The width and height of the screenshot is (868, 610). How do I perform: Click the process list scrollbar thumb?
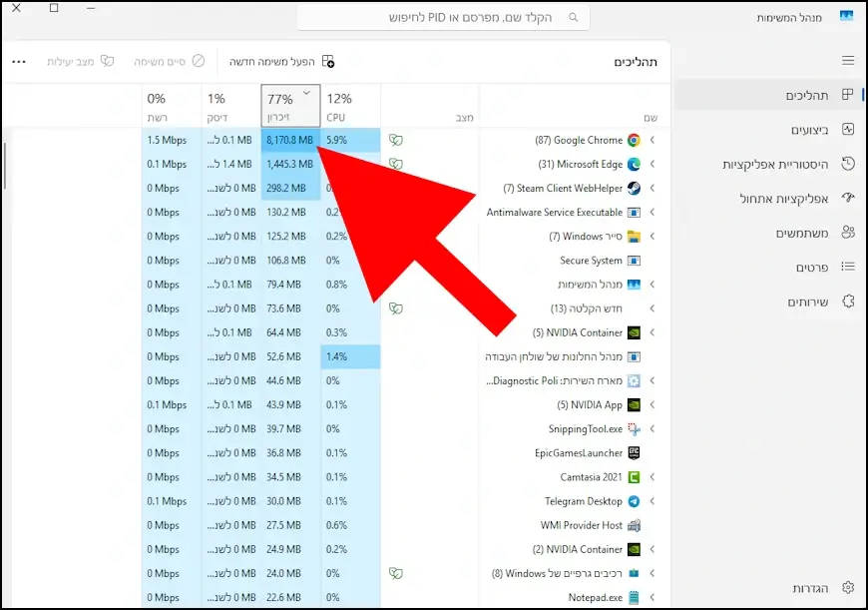click(x=5, y=166)
